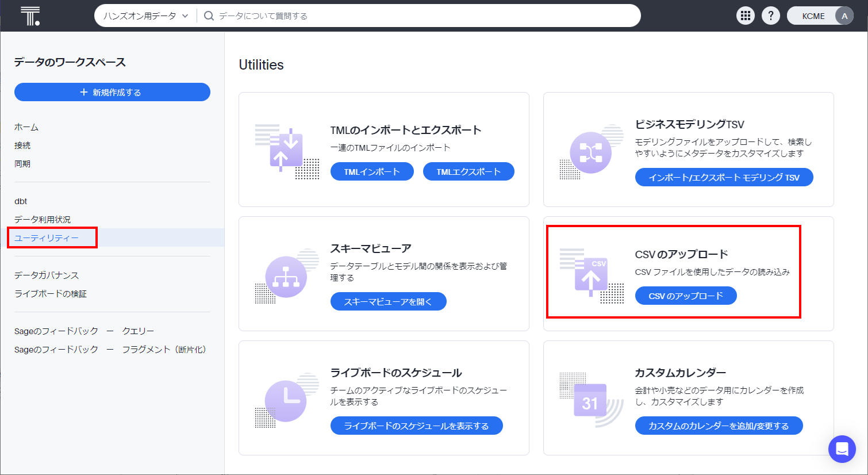Screen dimensions: 868x475
Task: Select ホーム in the sidebar
Action: 26,127
